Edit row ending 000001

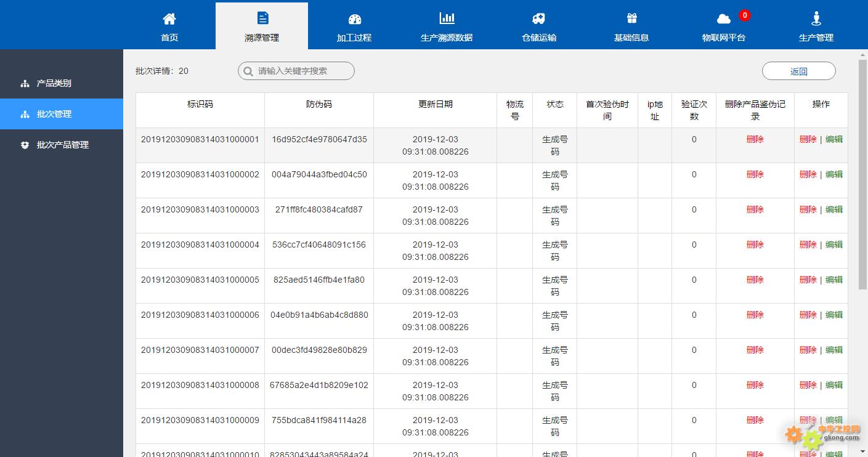[834, 139]
